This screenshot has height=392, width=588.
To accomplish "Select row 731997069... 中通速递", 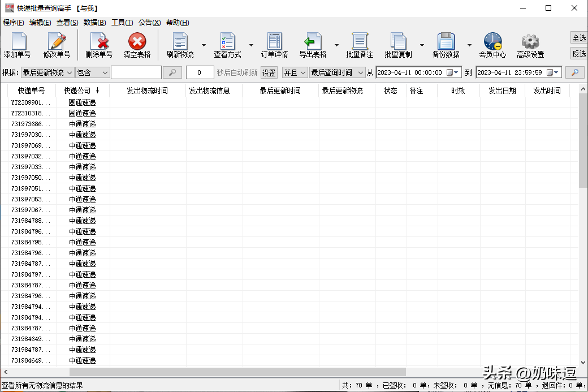I will pos(289,145).
